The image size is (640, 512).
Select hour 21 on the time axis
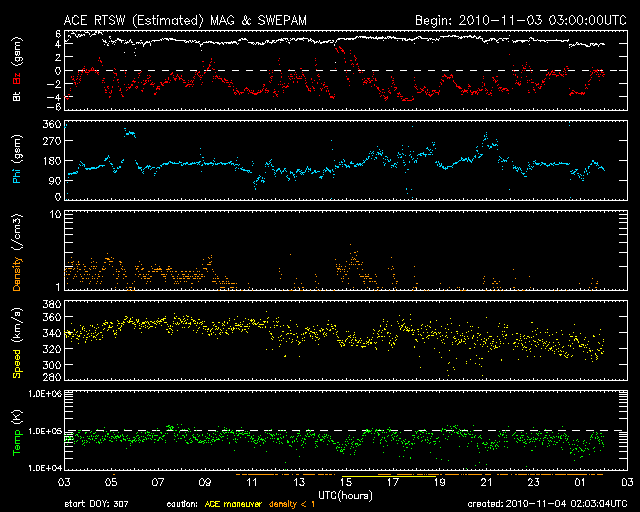click(x=487, y=481)
